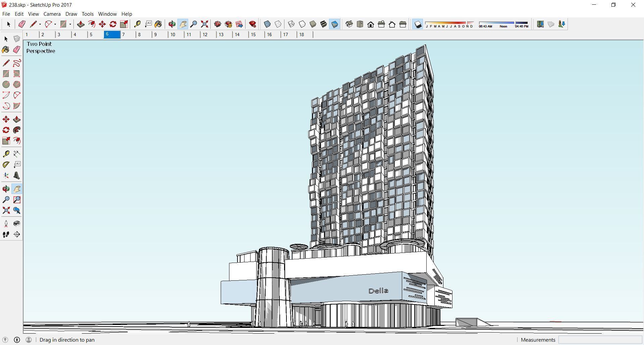Screen dimensions: 644x345
Task: Toggle X-Ray face style
Action: [x=267, y=24]
